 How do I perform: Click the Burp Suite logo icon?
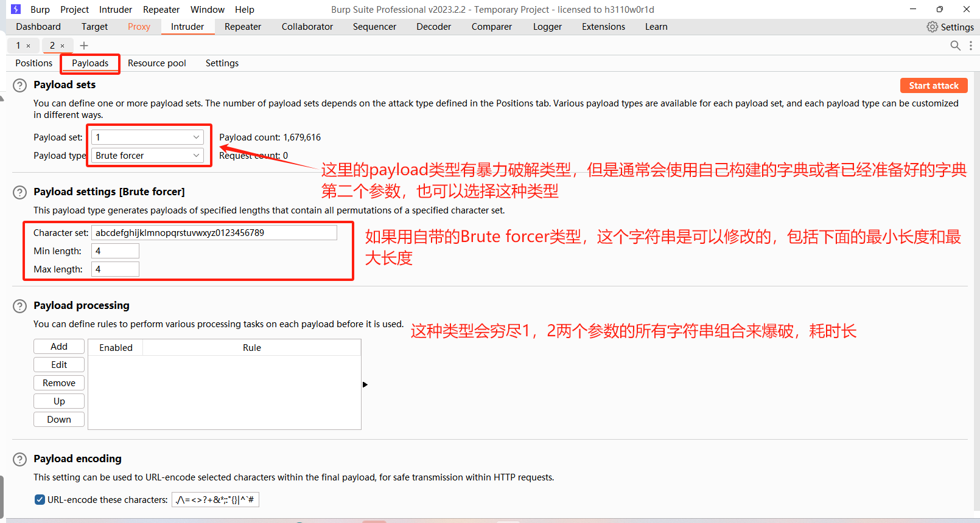click(16, 9)
